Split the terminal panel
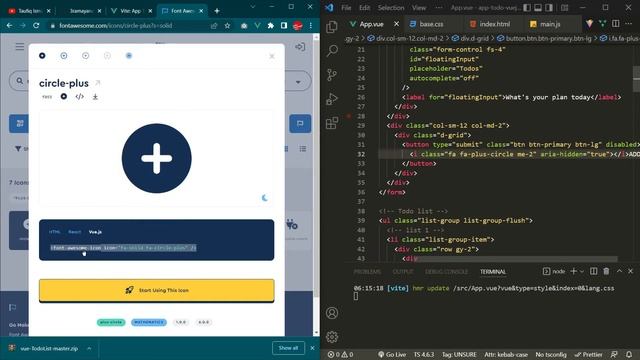Screen dimensions: 640x360 coord(593,271)
